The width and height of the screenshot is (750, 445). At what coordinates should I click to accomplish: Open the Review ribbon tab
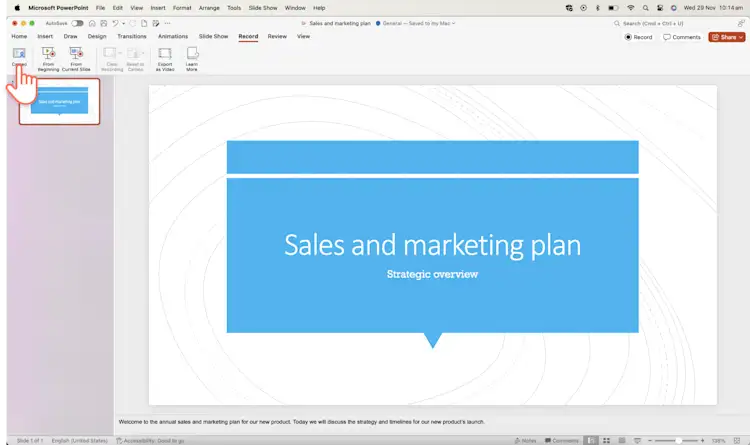coord(277,36)
